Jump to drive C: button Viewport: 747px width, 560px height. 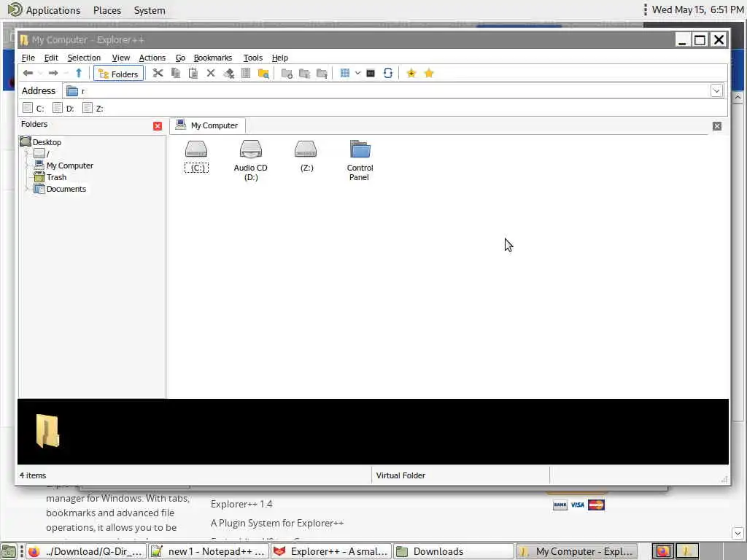[x=34, y=108]
